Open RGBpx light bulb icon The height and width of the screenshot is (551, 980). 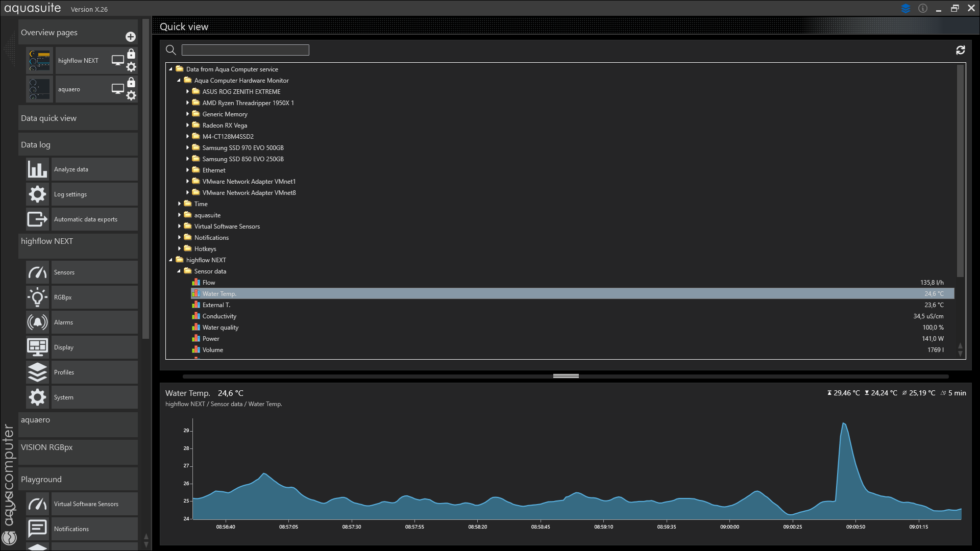click(37, 297)
